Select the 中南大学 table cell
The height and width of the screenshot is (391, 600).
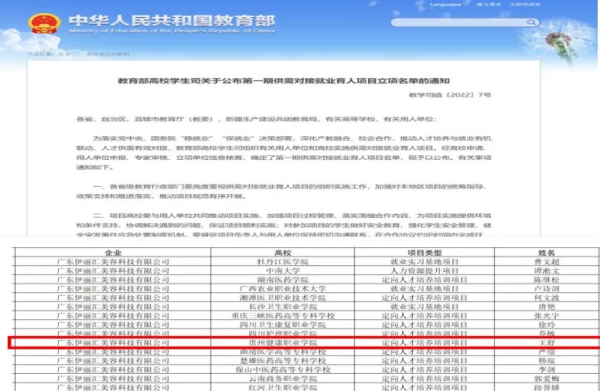coord(283,270)
